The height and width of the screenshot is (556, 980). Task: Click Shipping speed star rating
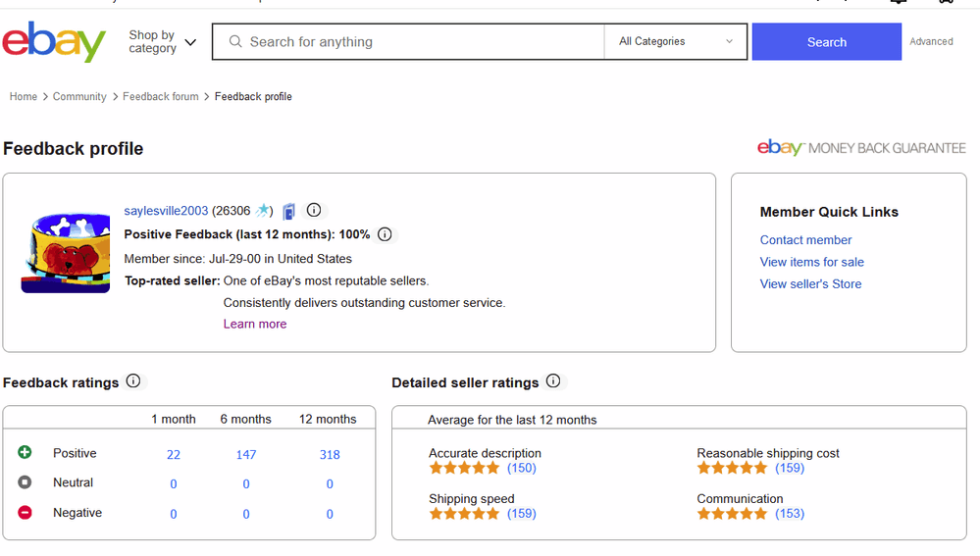tap(464, 514)
